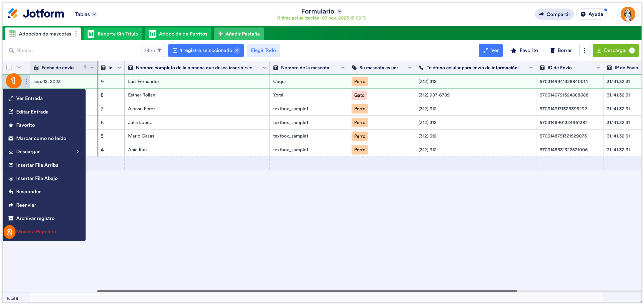This screenshot has height=305, width=644.
Task: Click the star icon in context menu
Action: [x=11, y=125]
